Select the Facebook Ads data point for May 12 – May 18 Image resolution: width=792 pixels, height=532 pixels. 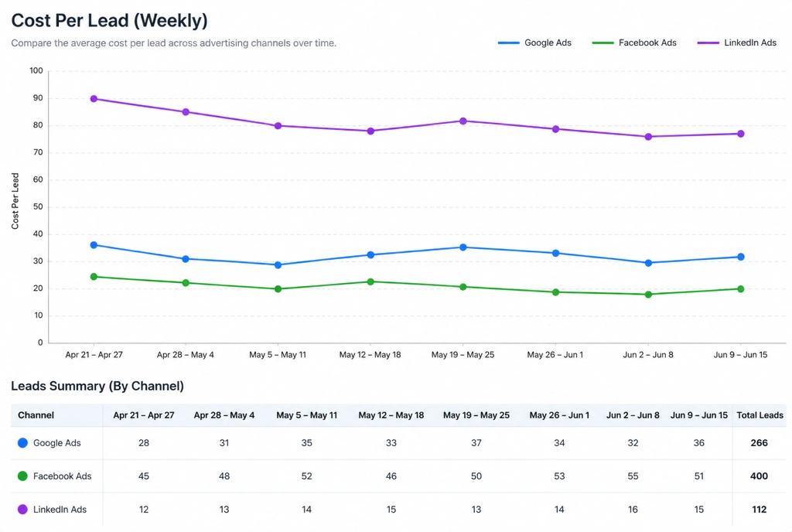click(x=370, y=281)
